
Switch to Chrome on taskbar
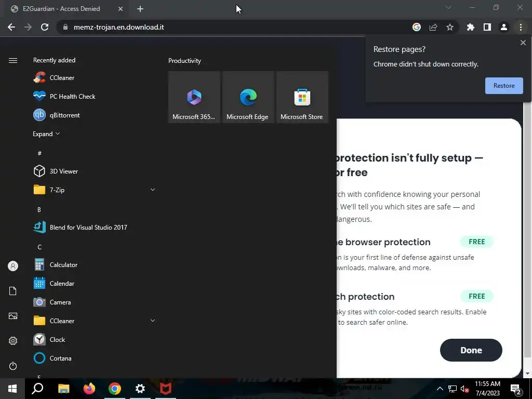tap(115, 389)
